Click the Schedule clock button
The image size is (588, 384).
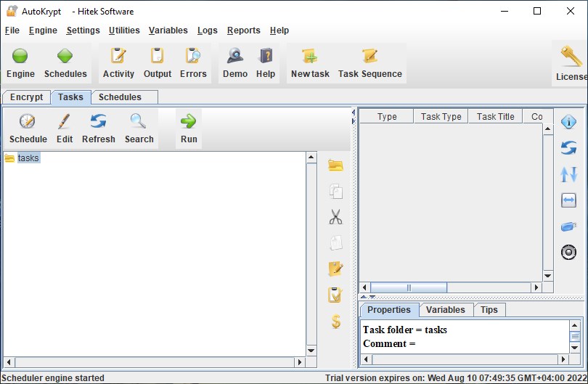coord(28,129)
